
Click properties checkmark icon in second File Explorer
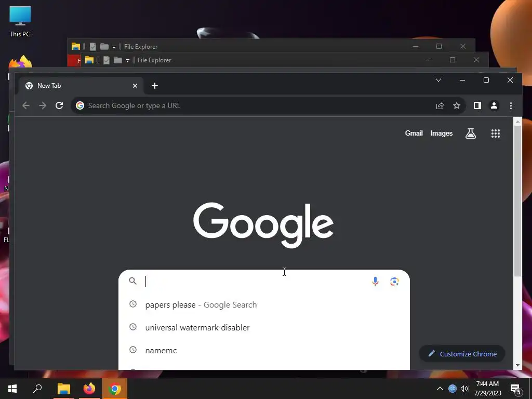106,60
